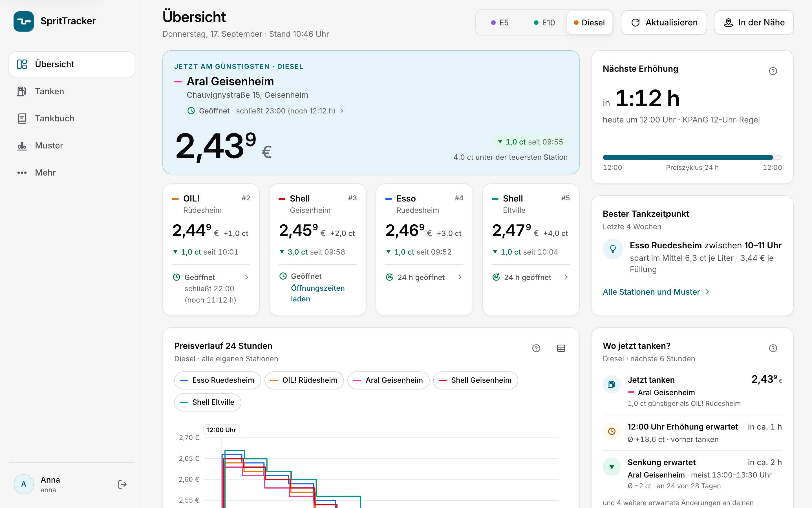The height and width of the screenshot is (508, 812).
Task: Open Alle Stationen und Muster link
Action: tap(656, 292)
